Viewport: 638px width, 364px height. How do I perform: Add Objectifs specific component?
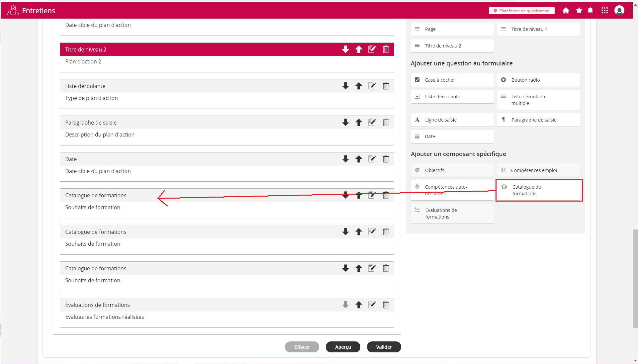pyautogui.click(x=452, y=170)
